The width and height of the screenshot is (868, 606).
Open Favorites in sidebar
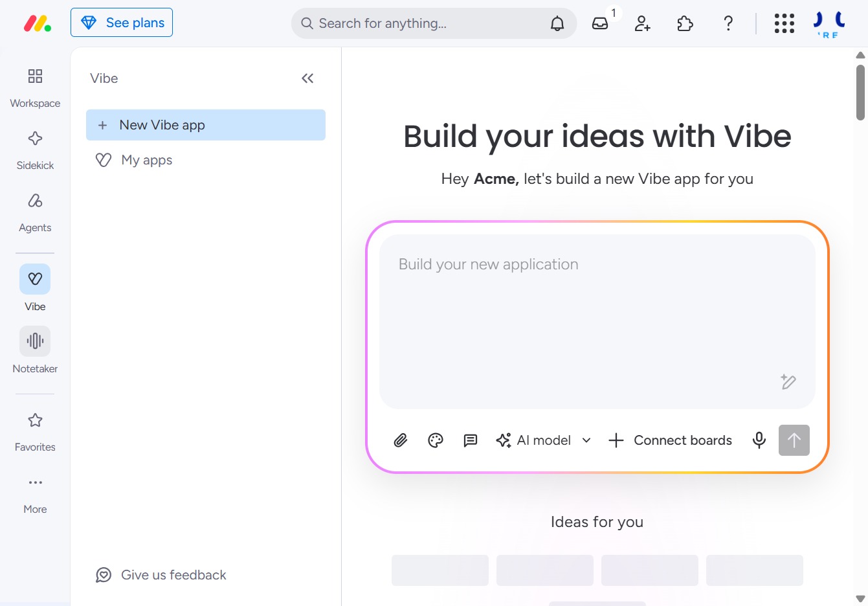pos(35,432)
